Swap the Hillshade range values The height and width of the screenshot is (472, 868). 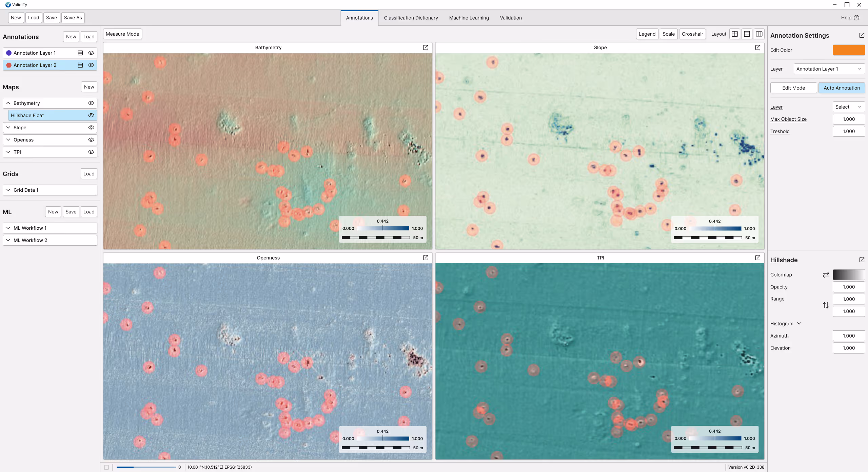pos(826,305)
